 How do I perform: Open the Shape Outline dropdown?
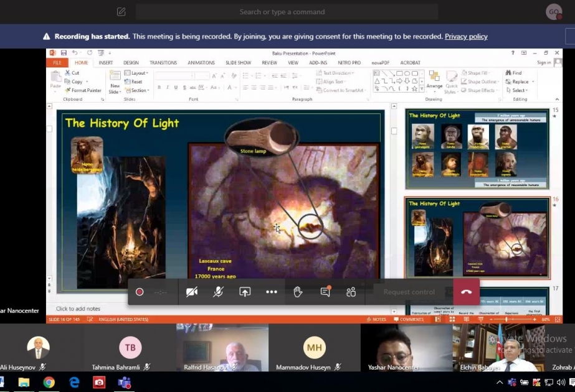(x=480, y=82)
